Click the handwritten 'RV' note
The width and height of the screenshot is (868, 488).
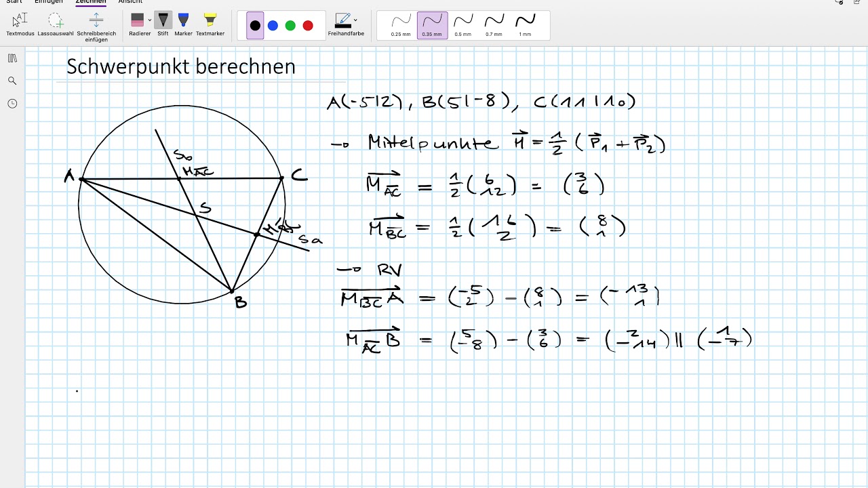(390, 270)
